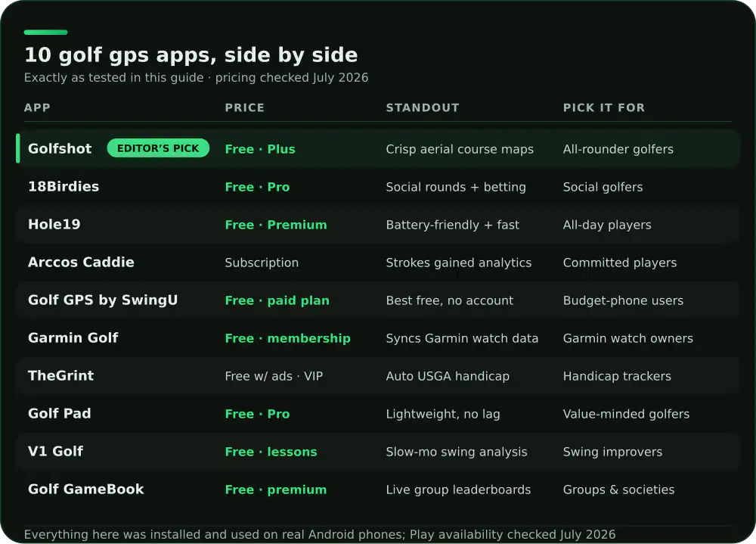Click 'Live group leaderboards' standout
Image resolution: width=756 pixels, height=544 pixels.
458,490
